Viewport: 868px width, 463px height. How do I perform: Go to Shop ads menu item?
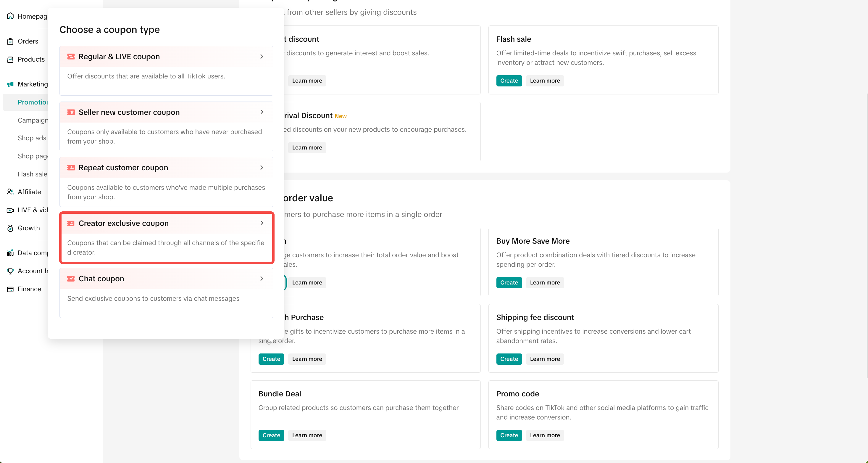point(32,138)
